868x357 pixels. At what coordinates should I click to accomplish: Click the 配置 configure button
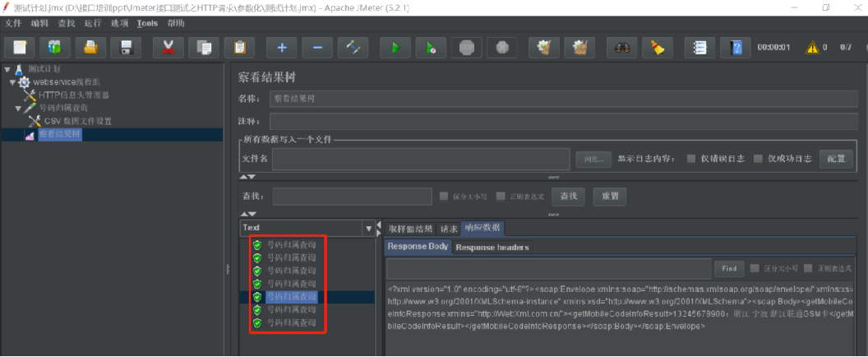(836, 159)
